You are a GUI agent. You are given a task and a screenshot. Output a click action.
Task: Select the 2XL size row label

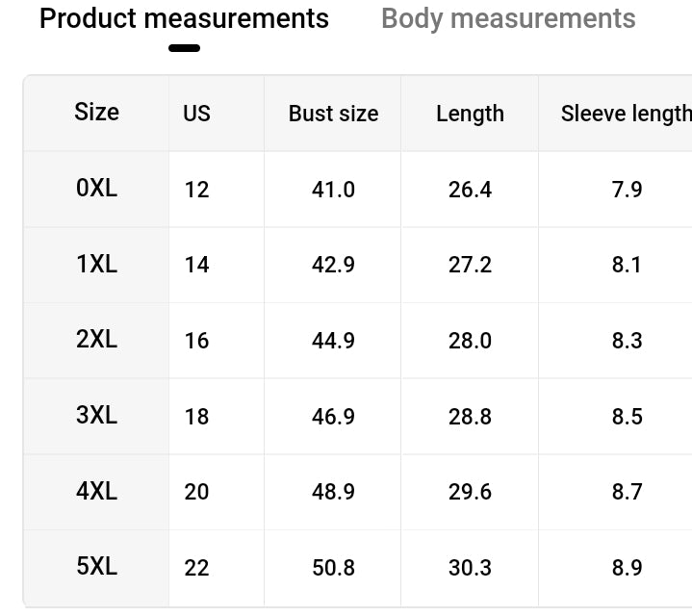point(96,340)
